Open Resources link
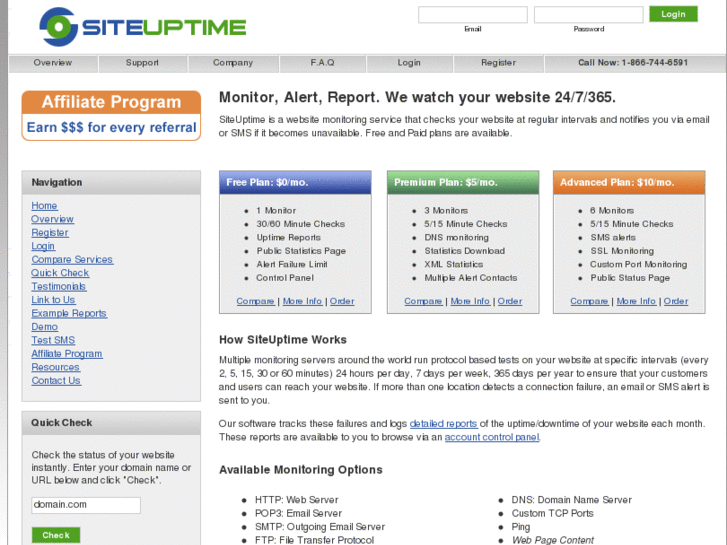Screen dimensions: 727x545 click(x=56, y=367)
